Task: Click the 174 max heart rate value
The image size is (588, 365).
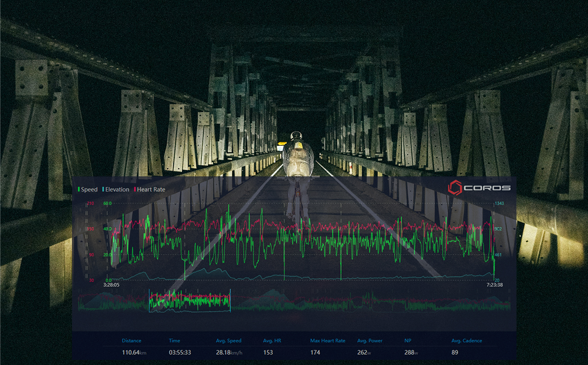Action: 315,353
